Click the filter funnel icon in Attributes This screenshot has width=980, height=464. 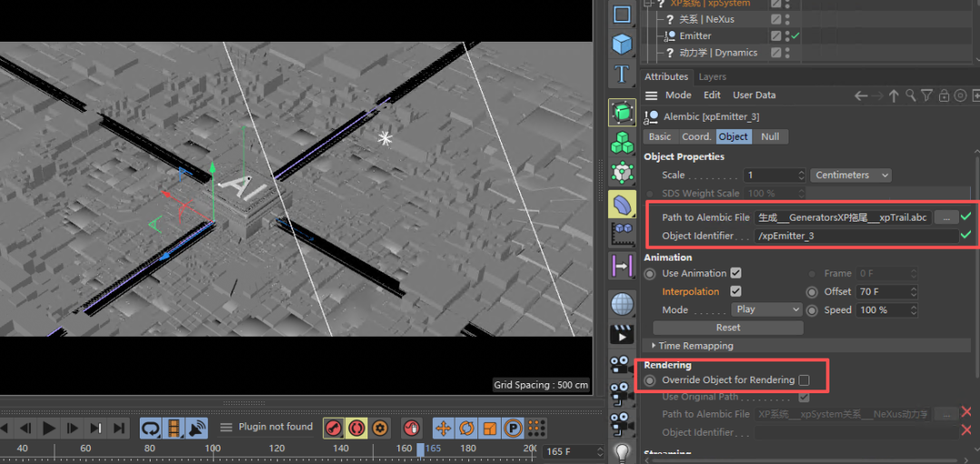[926, 95]
